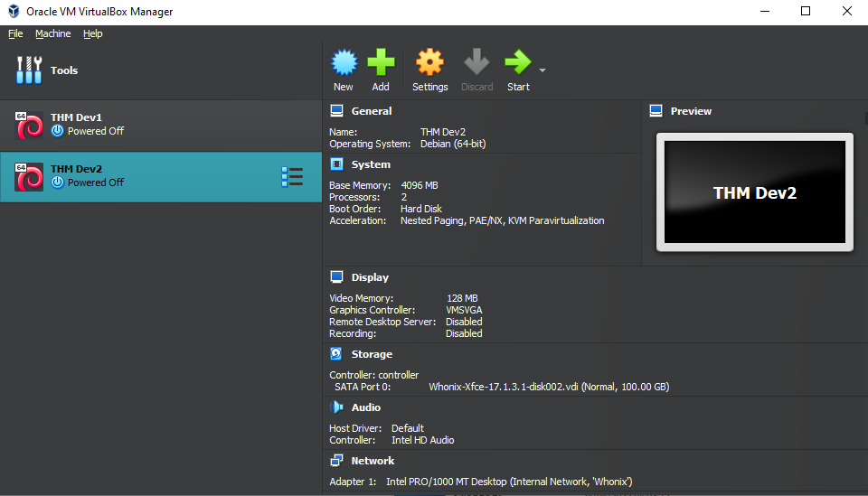Open the Help menu
The image size is (868, 496).
[93, 33]
